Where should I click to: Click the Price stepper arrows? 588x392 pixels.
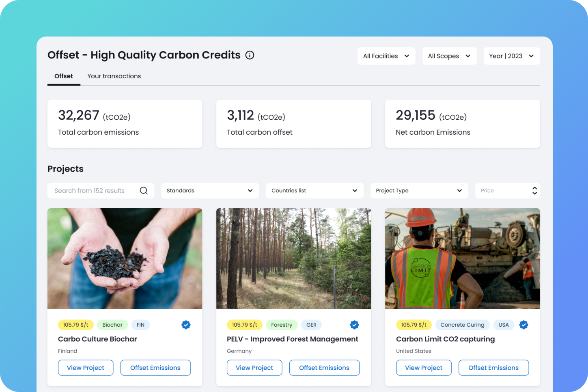(x=534, y=191)
